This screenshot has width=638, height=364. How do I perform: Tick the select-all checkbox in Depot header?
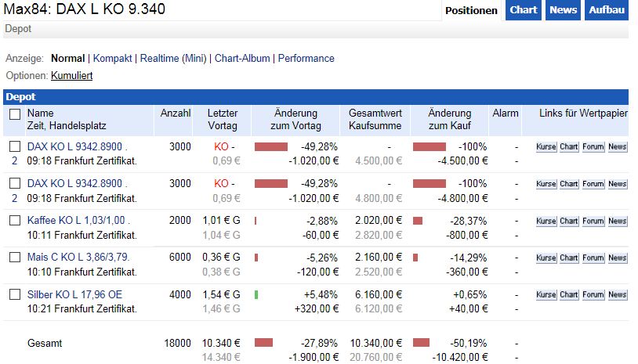tap(14, 114)
